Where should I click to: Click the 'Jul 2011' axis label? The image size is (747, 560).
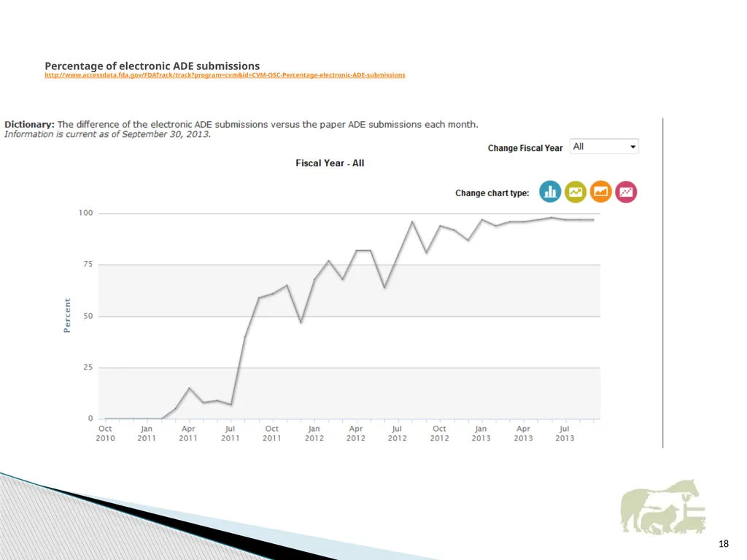230,433
